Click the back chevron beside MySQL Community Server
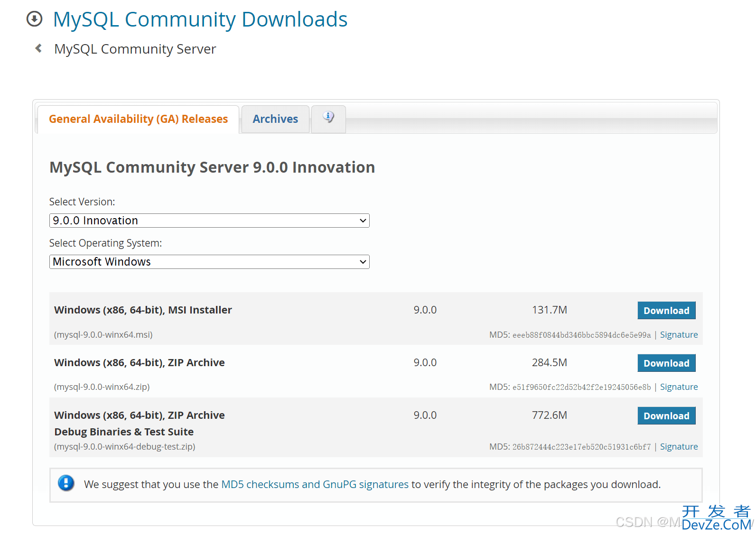The image size is (756, 535). [x=38, y=48]
